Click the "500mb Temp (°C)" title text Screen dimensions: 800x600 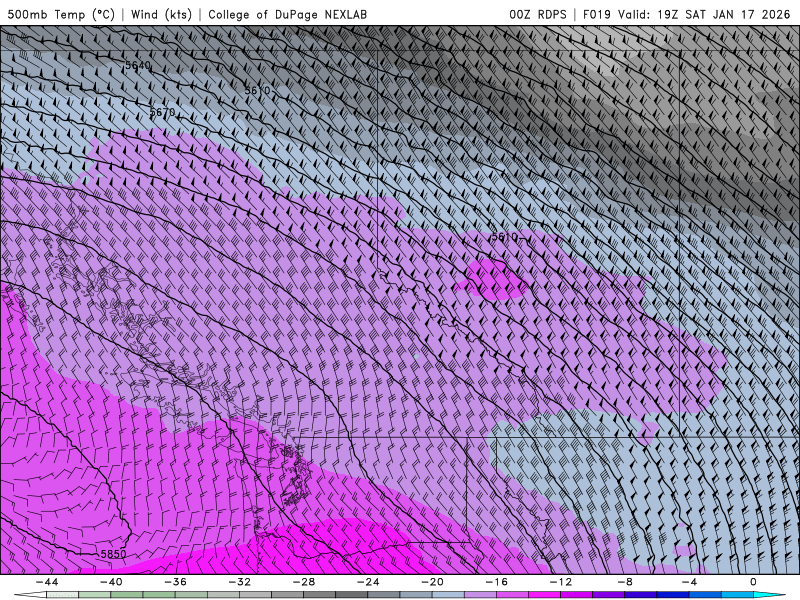[61, 14]
